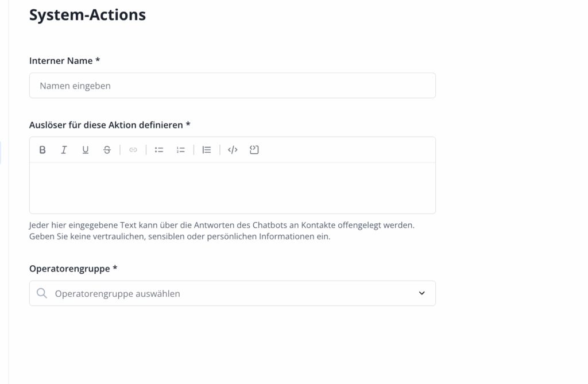Viewport: 588px width, 384px height.
Task: Click the chevron arrow of Operatorengruppe
Action: (x=422, y=293)
